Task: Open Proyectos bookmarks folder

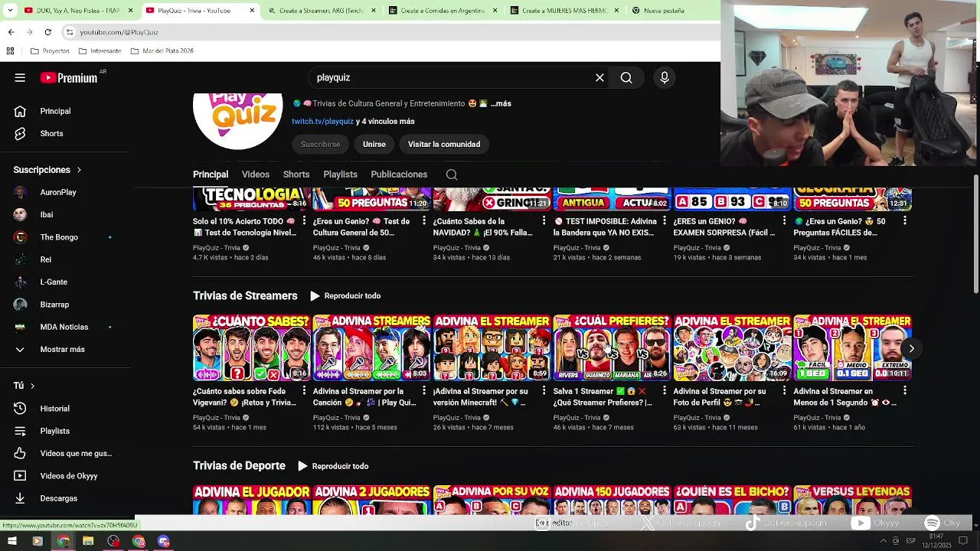Action: 50,51
